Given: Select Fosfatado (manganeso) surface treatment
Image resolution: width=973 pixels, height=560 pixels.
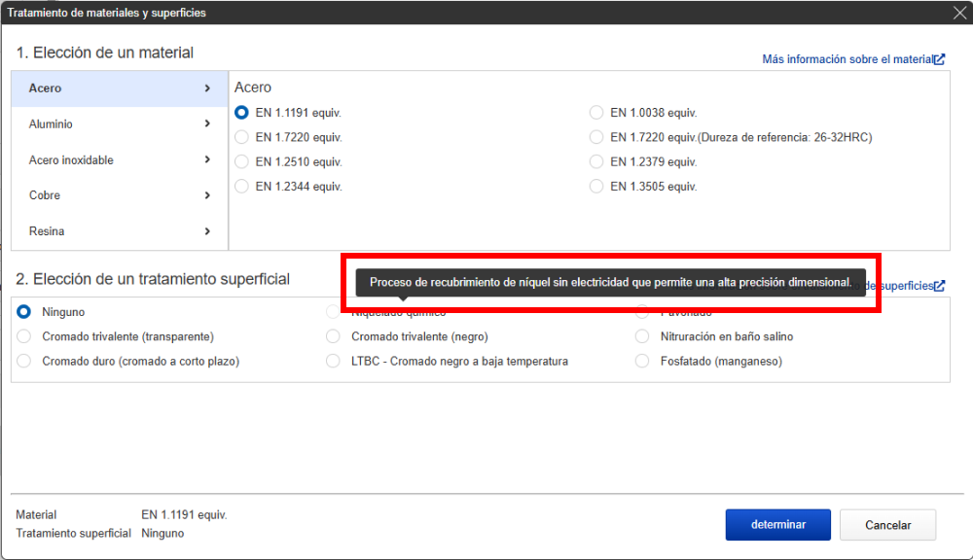Looking at the screenshot, I should coord(642,361).
